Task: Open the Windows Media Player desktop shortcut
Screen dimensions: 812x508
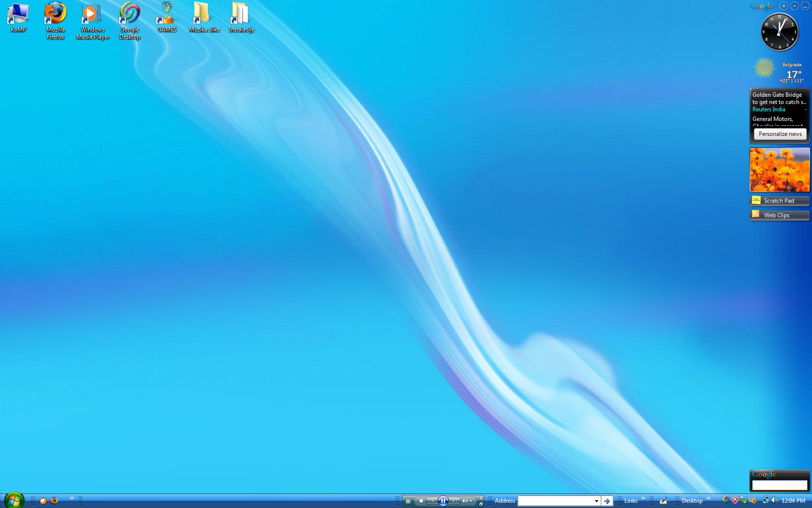Action: [x=92, y=21]
